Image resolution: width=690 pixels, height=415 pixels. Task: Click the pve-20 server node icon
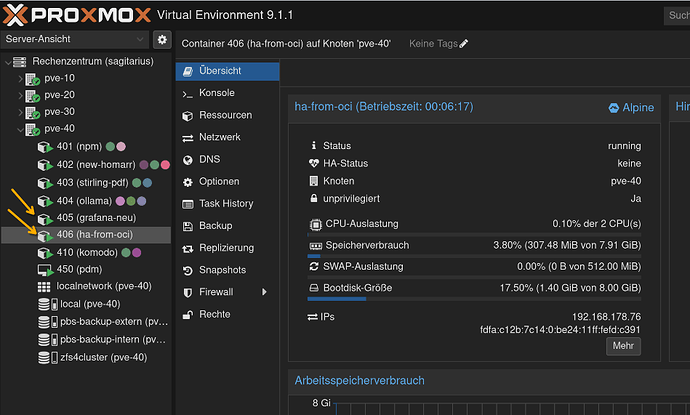(33, 95)
